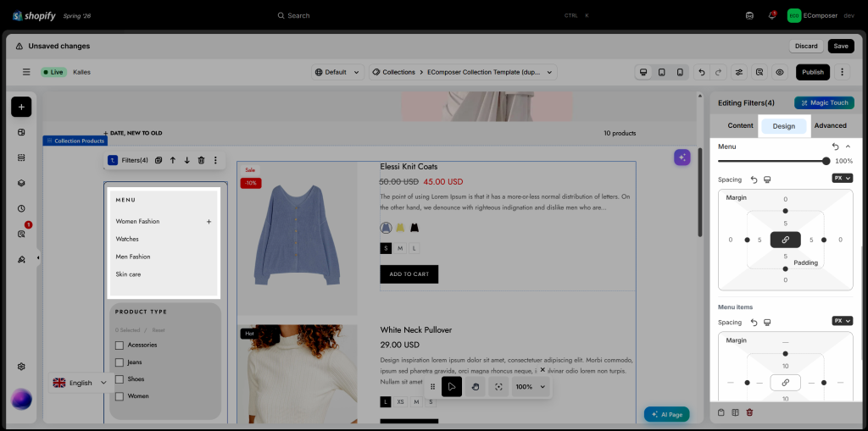Open the Default language dropdown
This screenshot has width=868, height=431.
(338, 72)
